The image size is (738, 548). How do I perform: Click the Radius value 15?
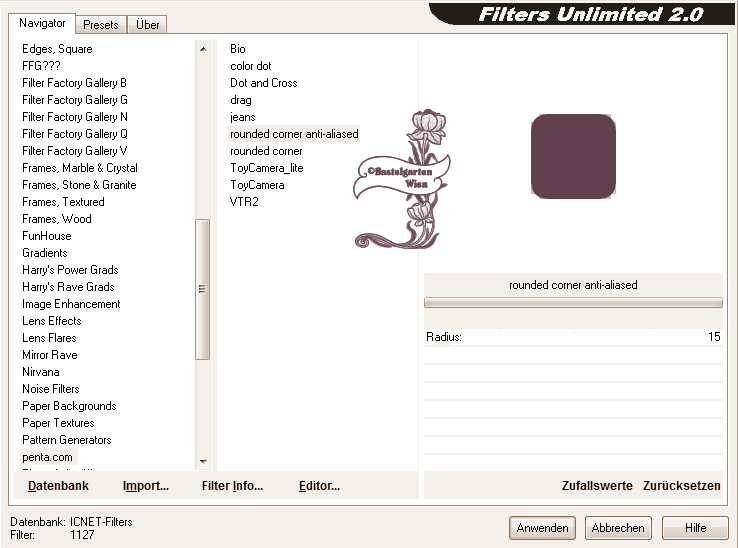[x=714, y=337]
